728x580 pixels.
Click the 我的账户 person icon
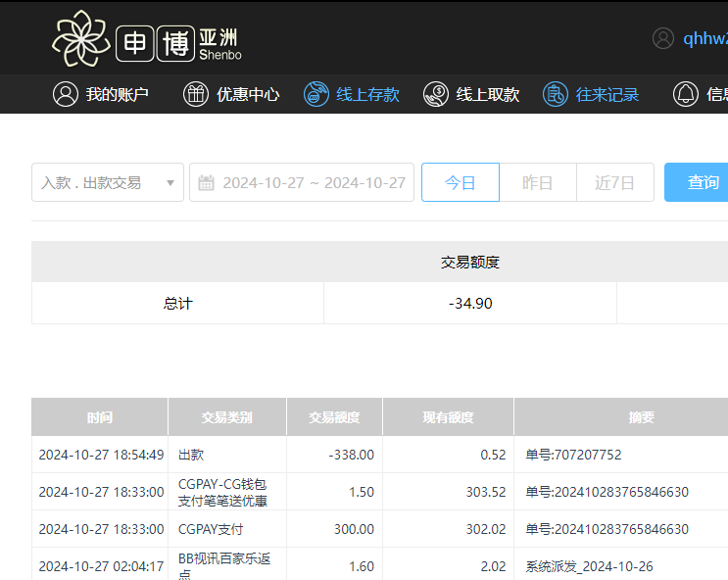pos(66,94)
